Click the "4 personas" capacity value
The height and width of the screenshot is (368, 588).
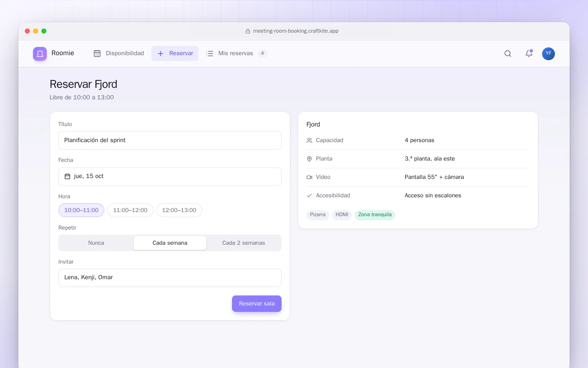(419, 140)
